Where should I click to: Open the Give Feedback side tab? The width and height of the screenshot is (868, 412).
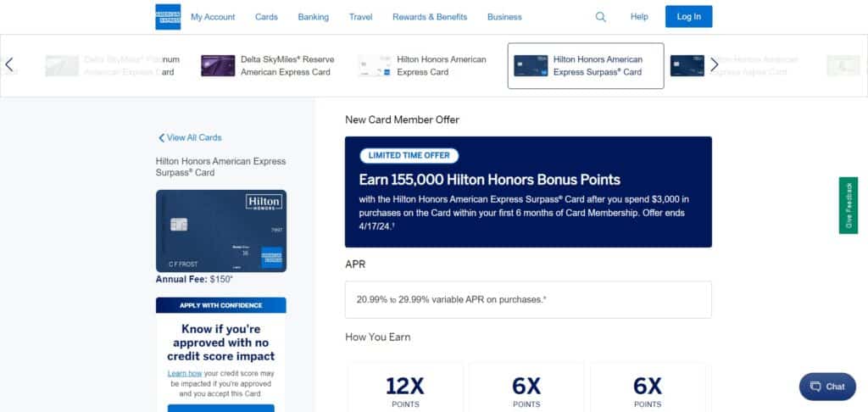(x=848, y=205)
